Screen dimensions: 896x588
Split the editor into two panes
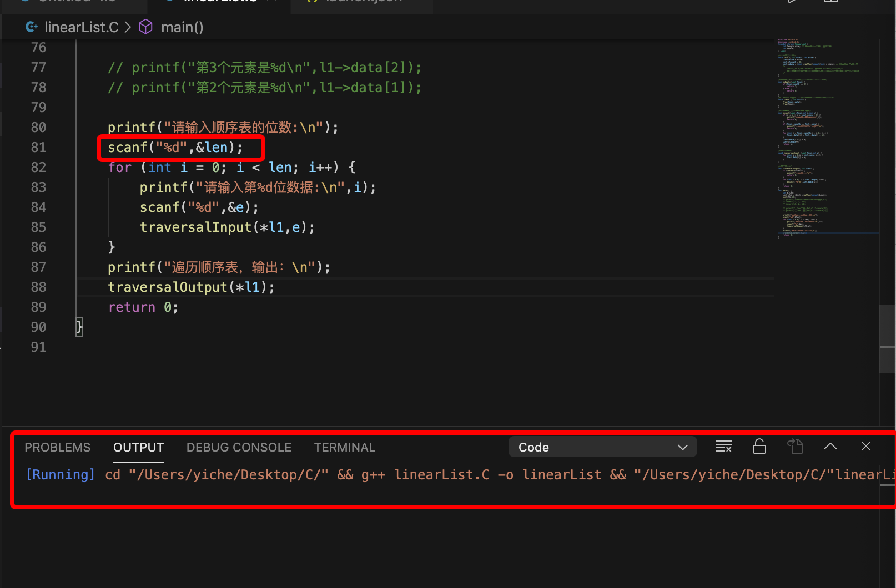tap(831, 2)
